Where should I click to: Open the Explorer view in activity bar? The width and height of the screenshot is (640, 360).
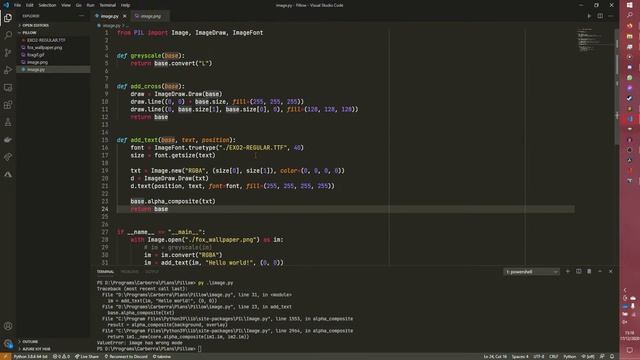pyautogui.click(x=8, y=18)
